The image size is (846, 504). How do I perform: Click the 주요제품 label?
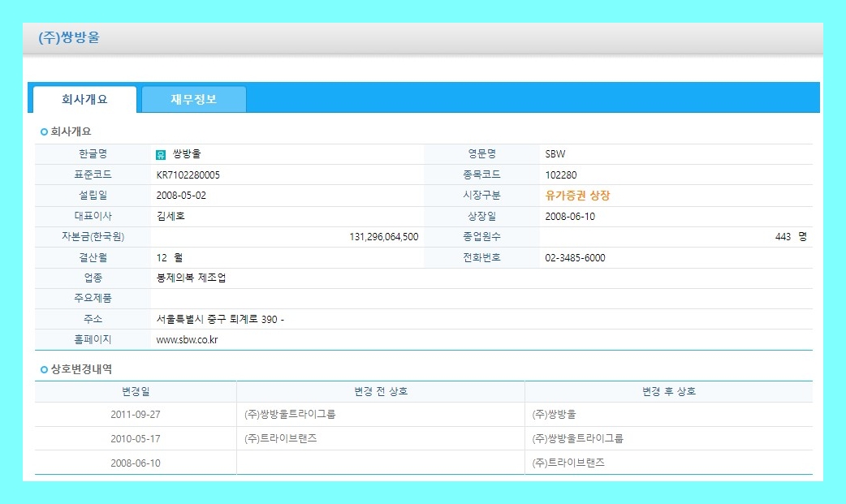pos(93,298)
